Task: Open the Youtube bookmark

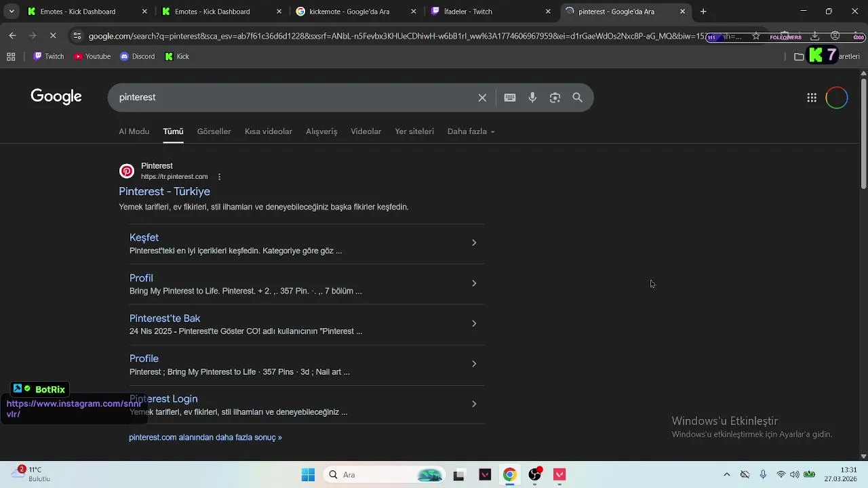Action: pyautogui.click(x=92, y=57)
